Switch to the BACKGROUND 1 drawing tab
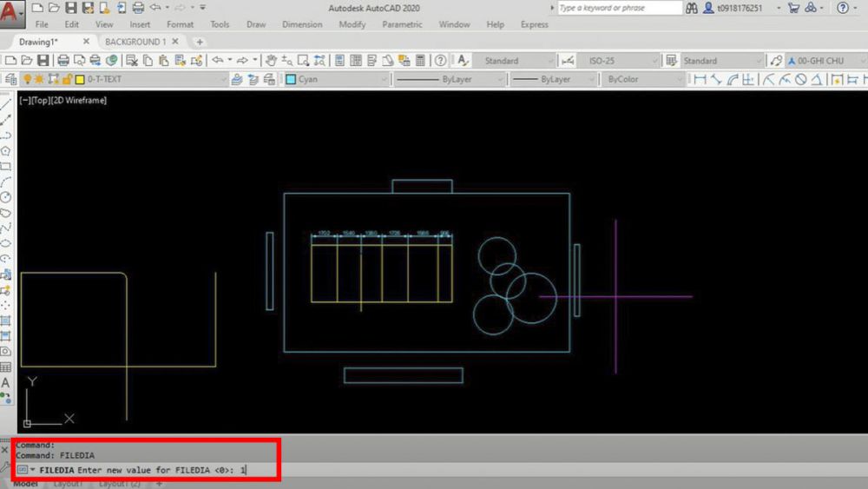 [x=135, y=42]
